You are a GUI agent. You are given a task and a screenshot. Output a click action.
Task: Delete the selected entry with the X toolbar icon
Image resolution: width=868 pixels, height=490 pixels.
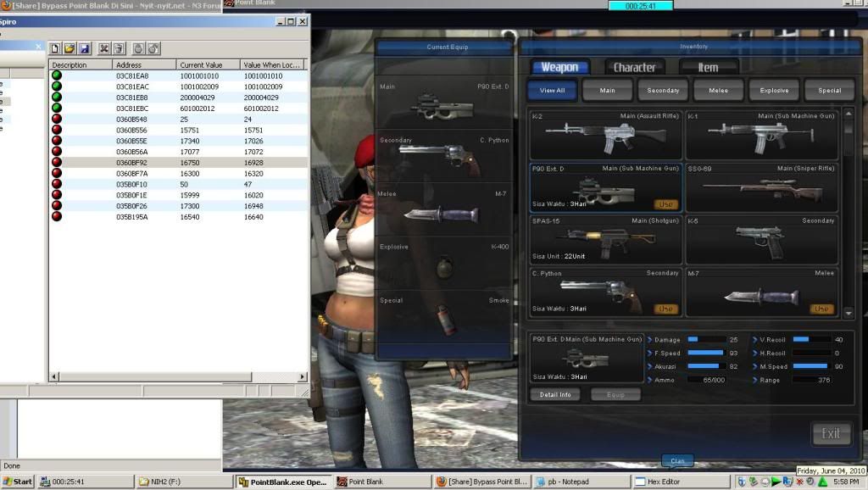tap(103, 48)
